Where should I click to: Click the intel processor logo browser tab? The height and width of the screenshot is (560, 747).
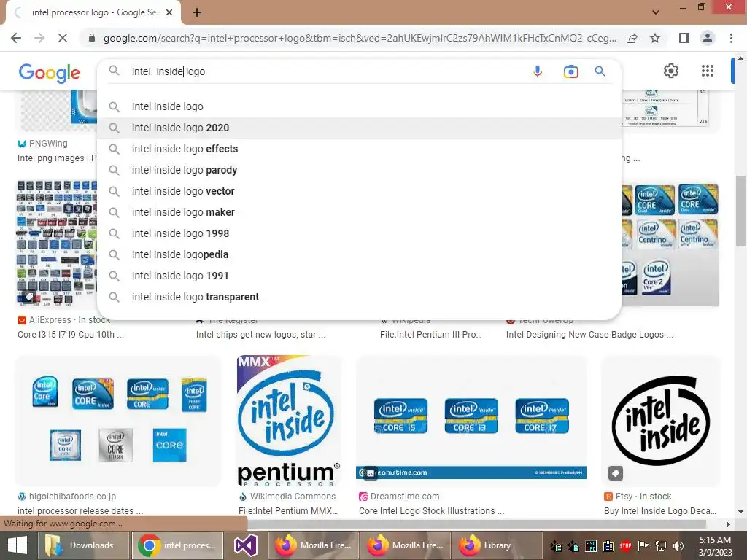(x=93, y=13)
